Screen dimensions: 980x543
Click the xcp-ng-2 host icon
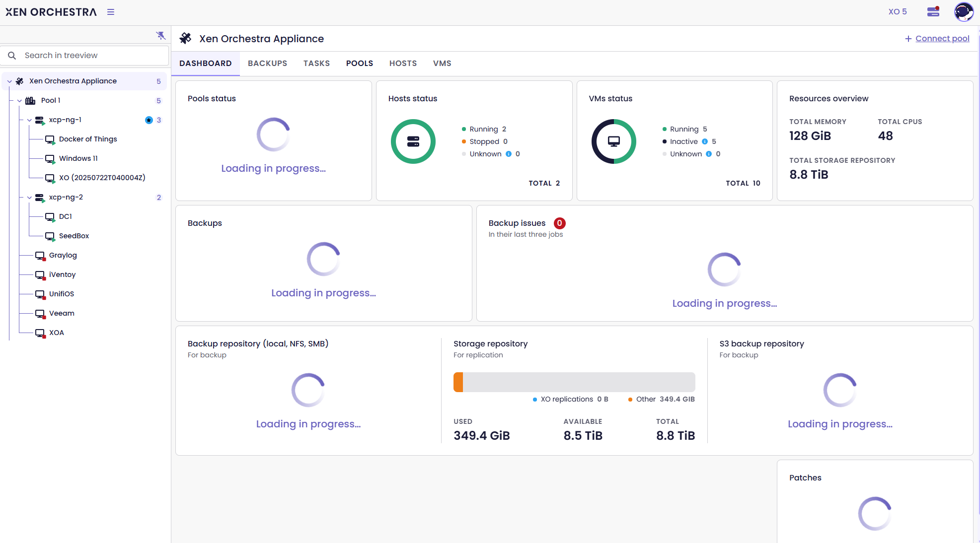40,198
